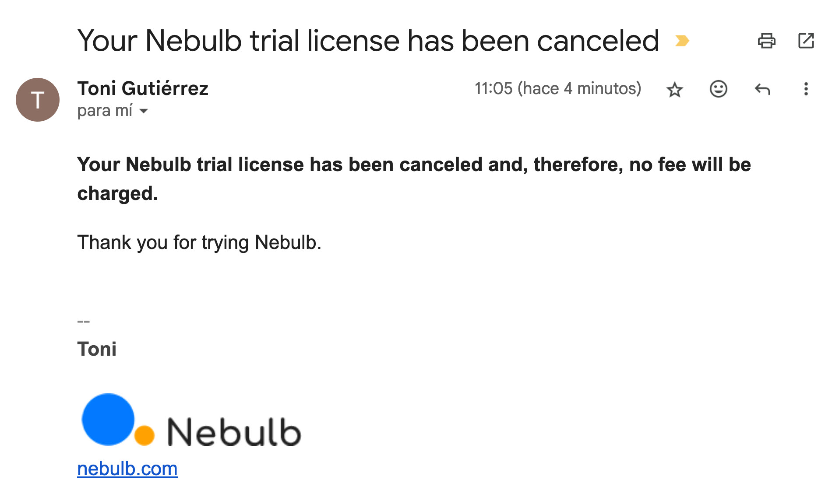The width and height of the screenshot is (832, 504).
Task: Star the message from Toni Gutiérrez
Action: click(674, 89)
